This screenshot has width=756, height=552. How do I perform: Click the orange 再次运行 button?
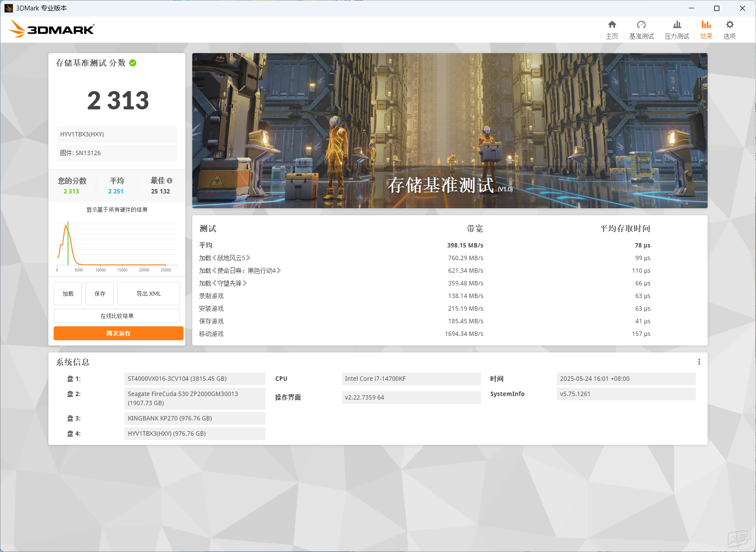coord(119,333)
